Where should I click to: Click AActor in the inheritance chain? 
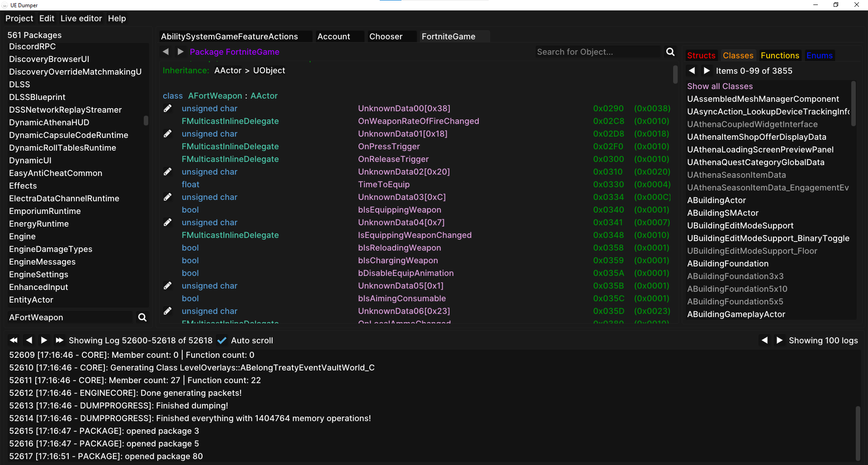(x=228, y=71)
